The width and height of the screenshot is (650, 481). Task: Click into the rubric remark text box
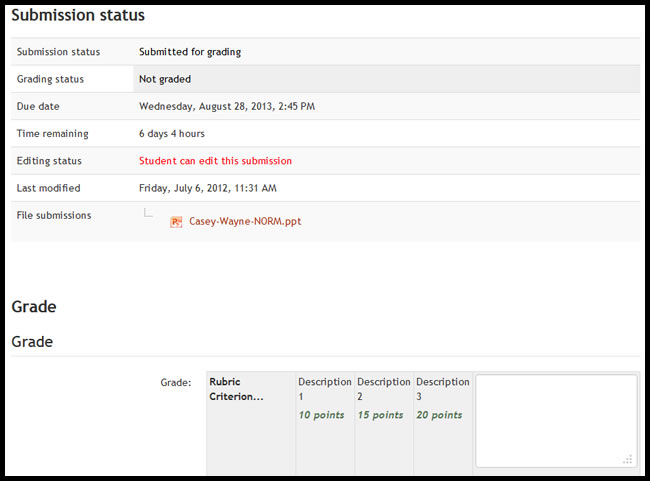[556, 421]
